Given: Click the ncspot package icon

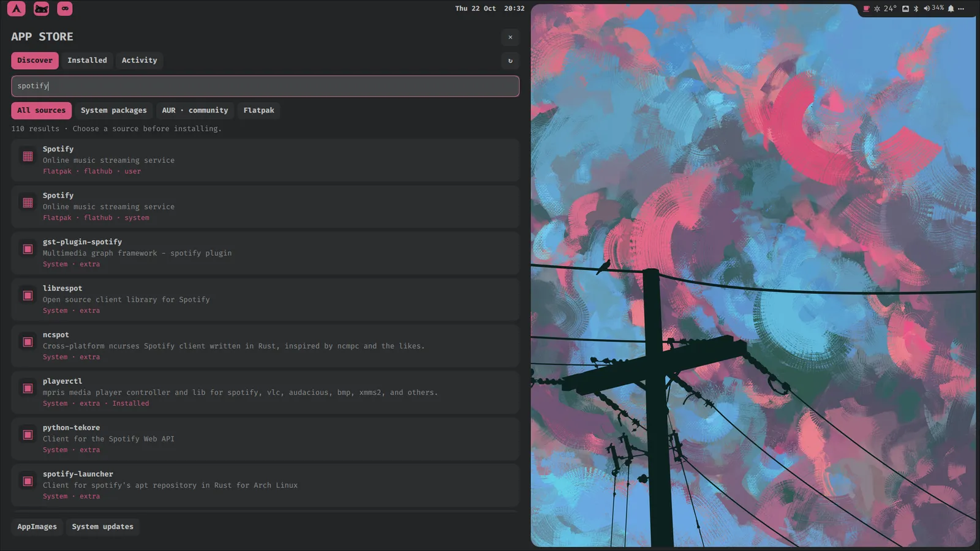Looking at the screenshot, I should point(28,342).
